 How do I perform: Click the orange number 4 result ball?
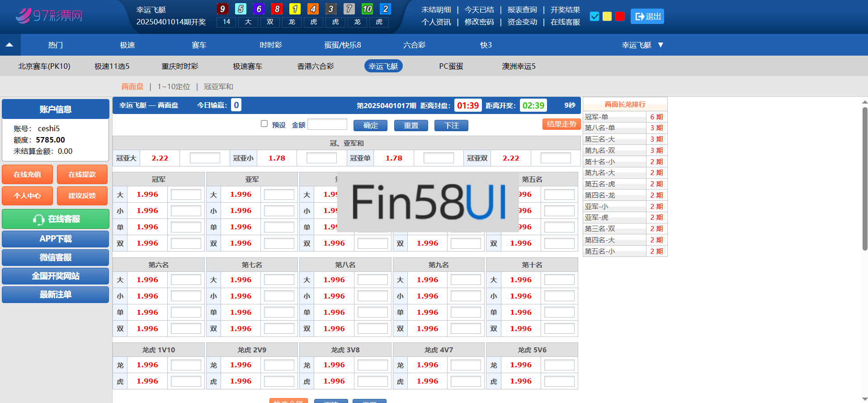point(313,9)
